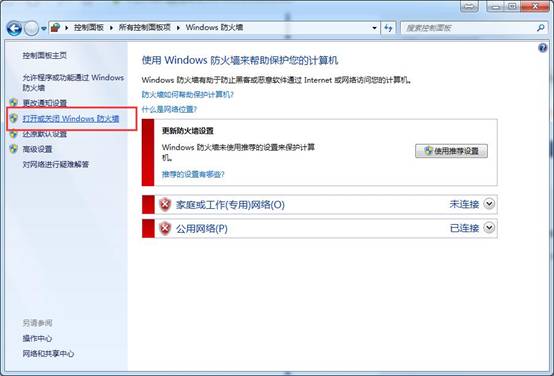Click the 未连接 status text

[464, 204]
